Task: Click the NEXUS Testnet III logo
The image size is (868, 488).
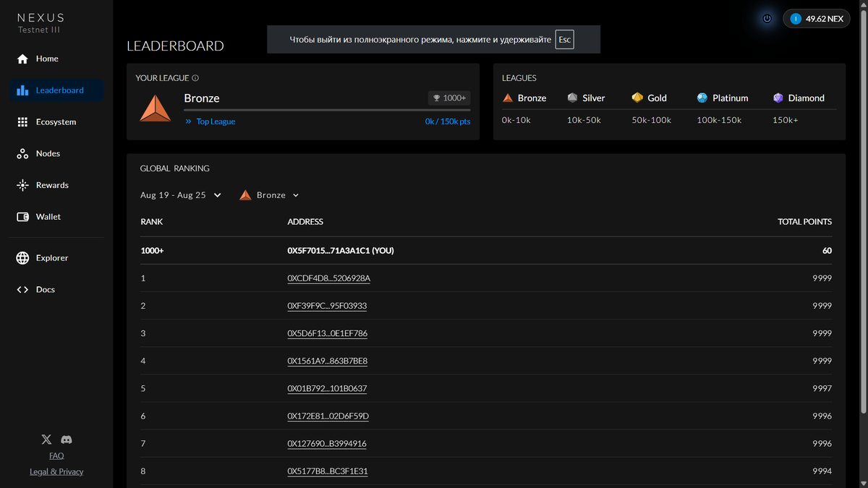Action: 41,22
